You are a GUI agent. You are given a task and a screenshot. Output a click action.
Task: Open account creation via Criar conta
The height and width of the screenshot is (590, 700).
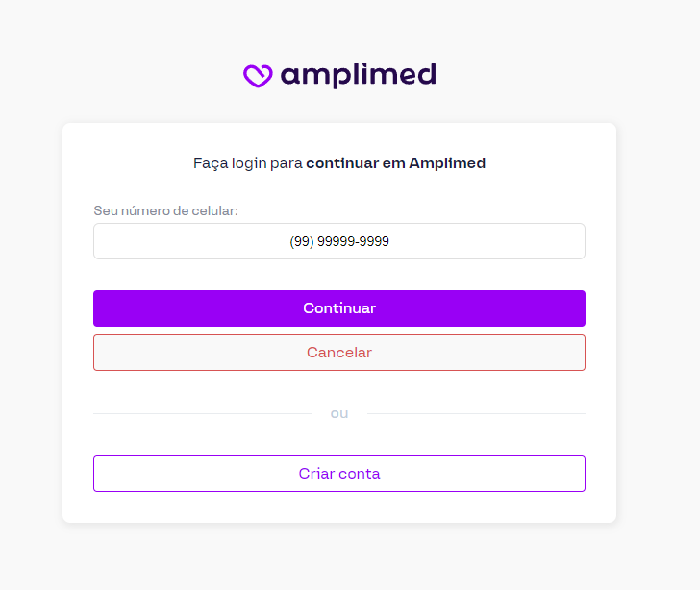click(x=339, y=474)
